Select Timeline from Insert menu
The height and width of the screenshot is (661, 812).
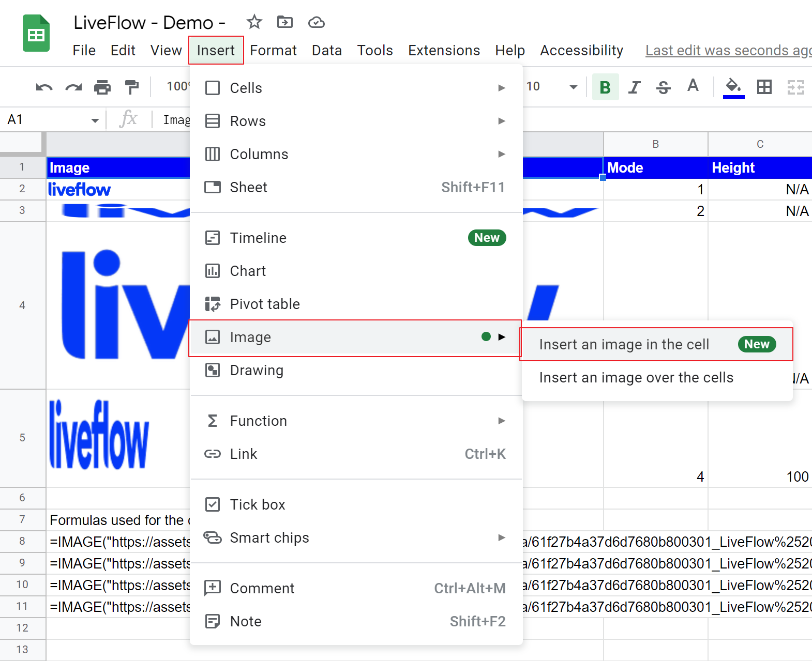click(356, 238)
